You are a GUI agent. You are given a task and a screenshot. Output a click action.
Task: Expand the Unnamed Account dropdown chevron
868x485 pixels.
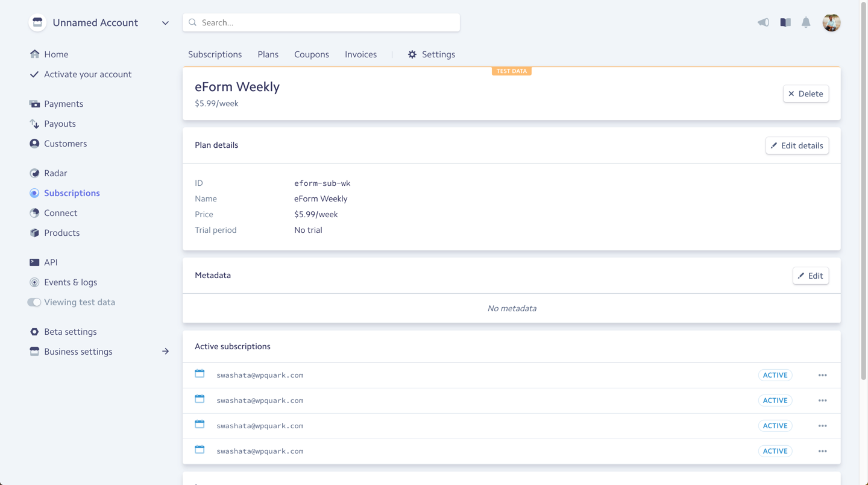click(165, 23)
